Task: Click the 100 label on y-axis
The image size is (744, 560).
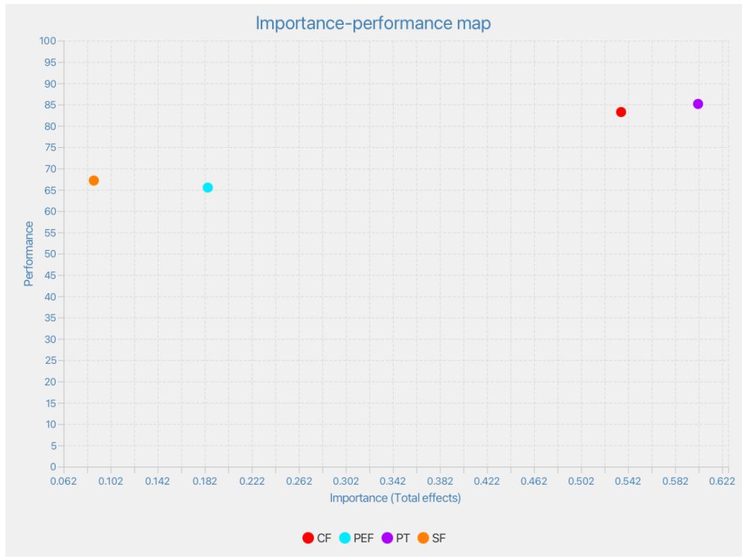Action: (47, 41)
